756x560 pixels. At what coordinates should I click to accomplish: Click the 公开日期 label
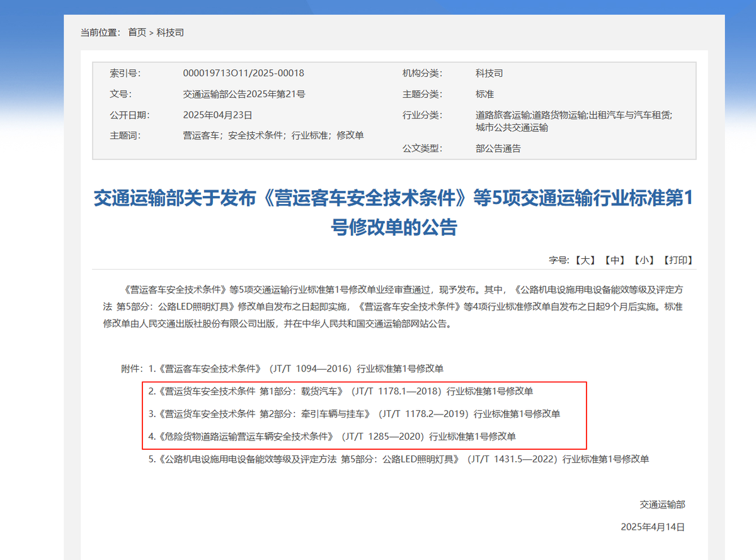[130, 115]
